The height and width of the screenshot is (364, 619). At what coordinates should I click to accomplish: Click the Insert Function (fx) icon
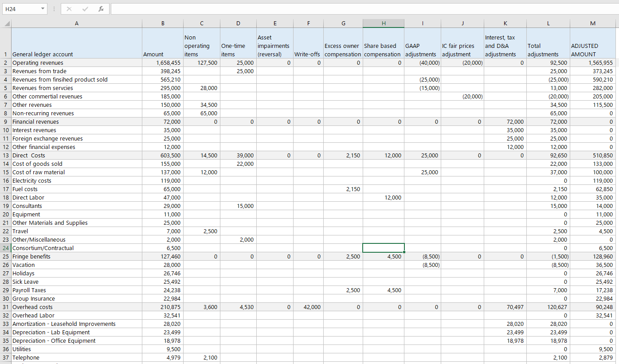click(101, 8)
